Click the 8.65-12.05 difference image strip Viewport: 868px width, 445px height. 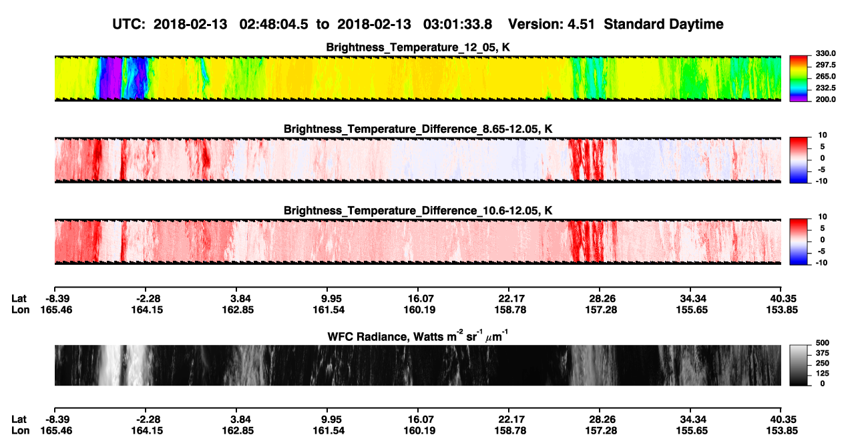pyautogui.click(x=417, y=160)
